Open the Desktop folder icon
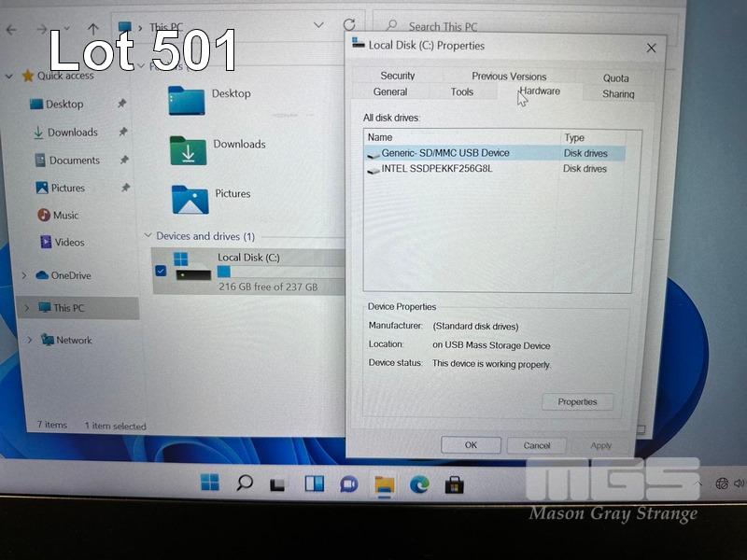This screenshot has width=747, height=560. click(x=187, y=99)
